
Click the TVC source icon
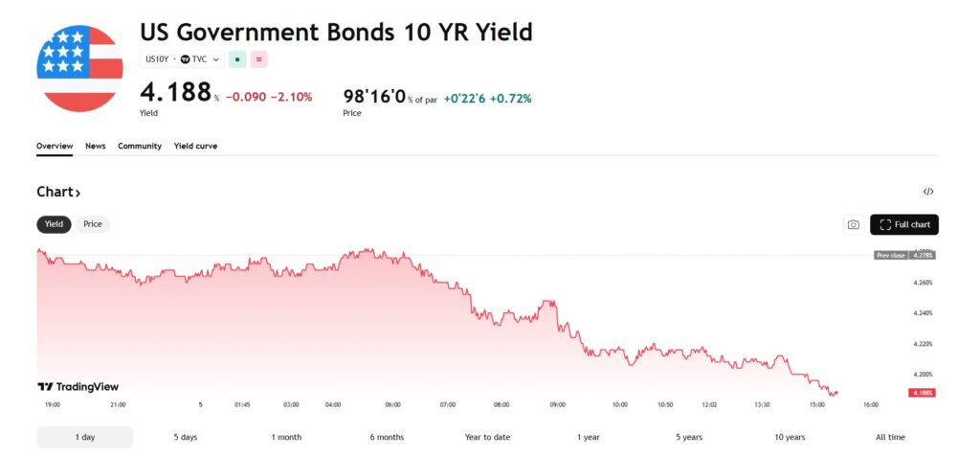tap(185, 59)
